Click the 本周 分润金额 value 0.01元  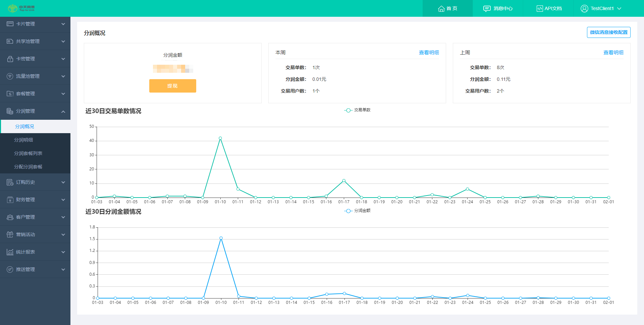pos(319,79)
